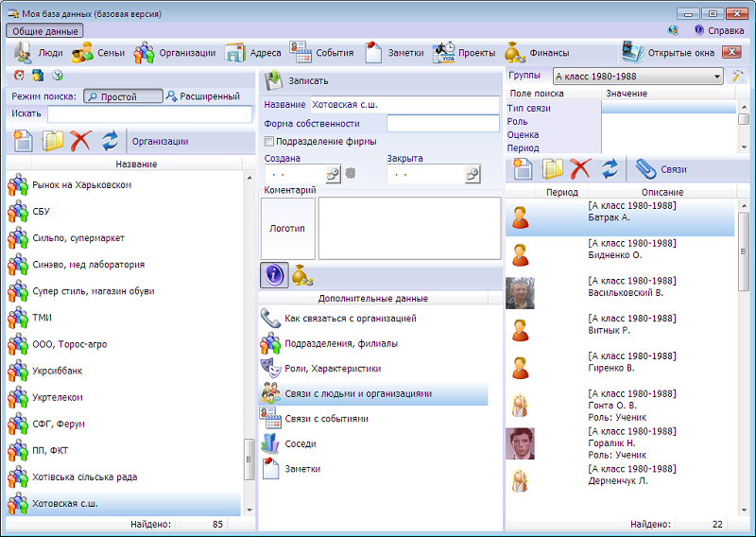756x537 pixels.
Task: Open Справка help link
Action: click(718, 30)
